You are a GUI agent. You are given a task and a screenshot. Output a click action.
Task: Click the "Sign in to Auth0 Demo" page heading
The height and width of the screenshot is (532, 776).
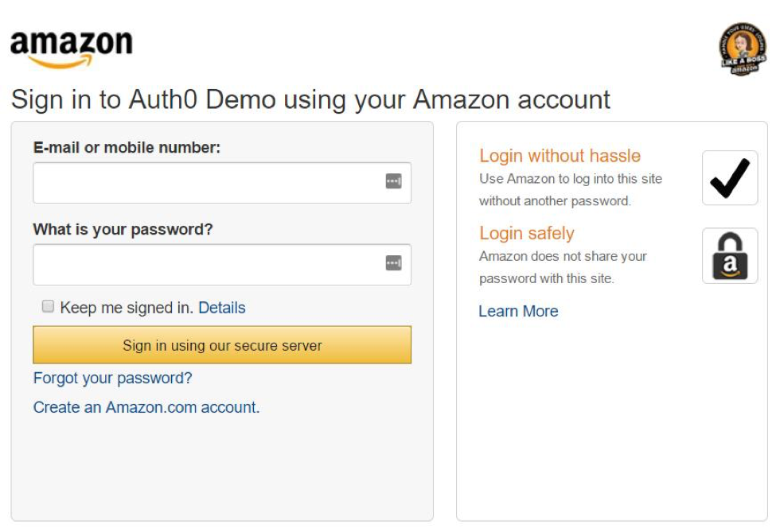click(x=310, y=100)
